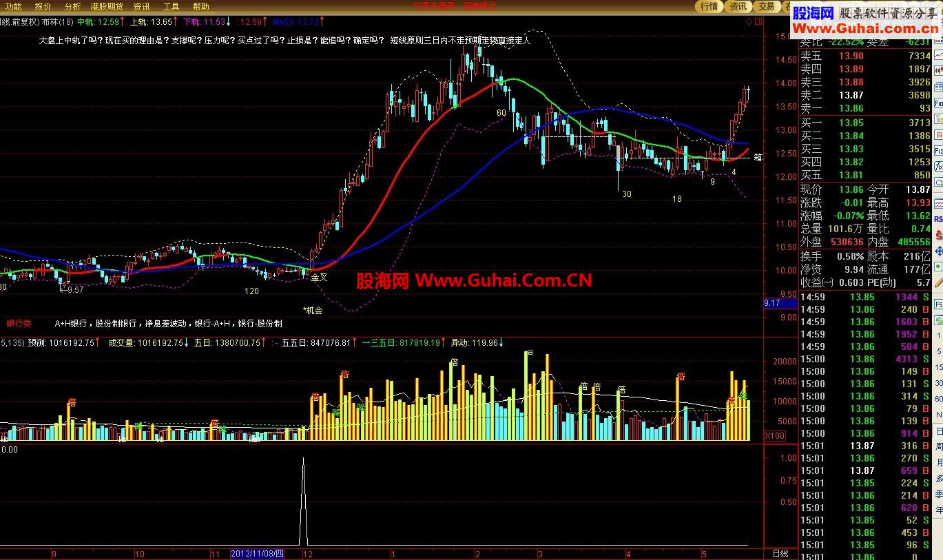Switch to the 交易 gold tab button

point(766,6)
